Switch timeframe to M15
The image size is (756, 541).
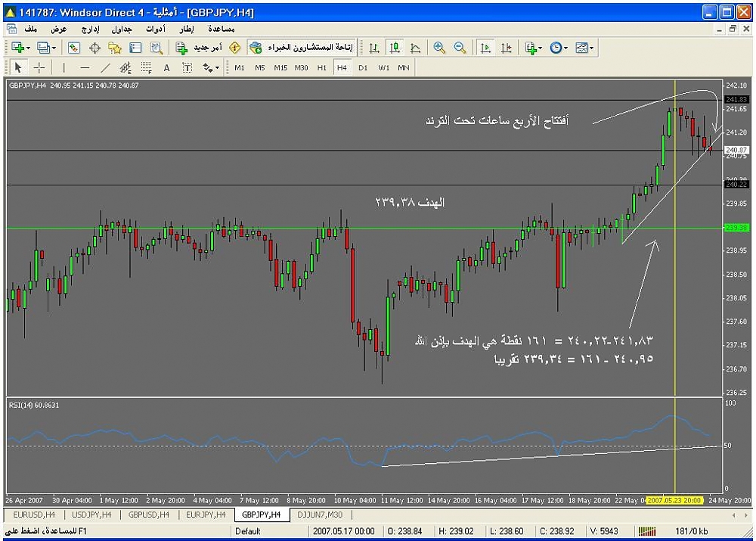pos(280,67)
